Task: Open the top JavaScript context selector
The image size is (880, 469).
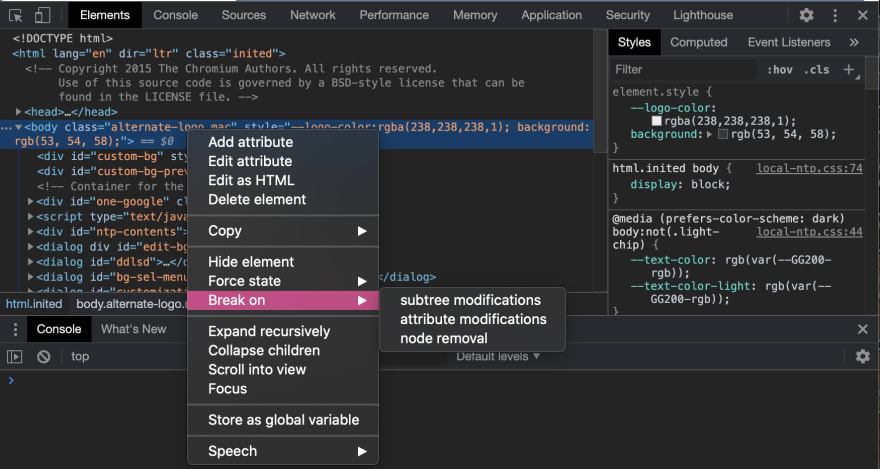Action: coord(80,356)
